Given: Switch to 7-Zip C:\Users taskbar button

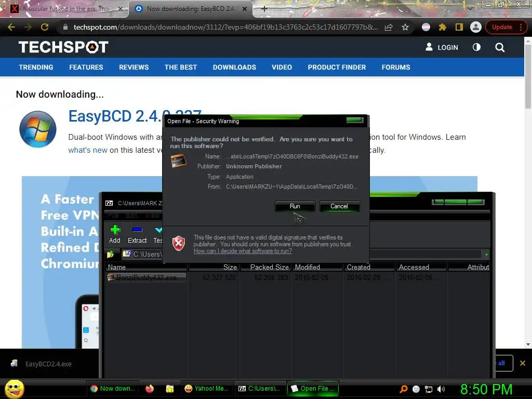Looking at the screenshot, I should (x=260, y=389).
